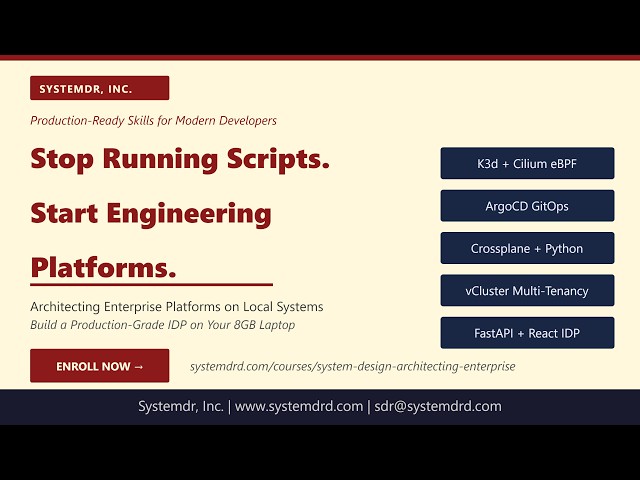
Task: Select the Crossplane + Python box
Action: [x=527, y=248]
